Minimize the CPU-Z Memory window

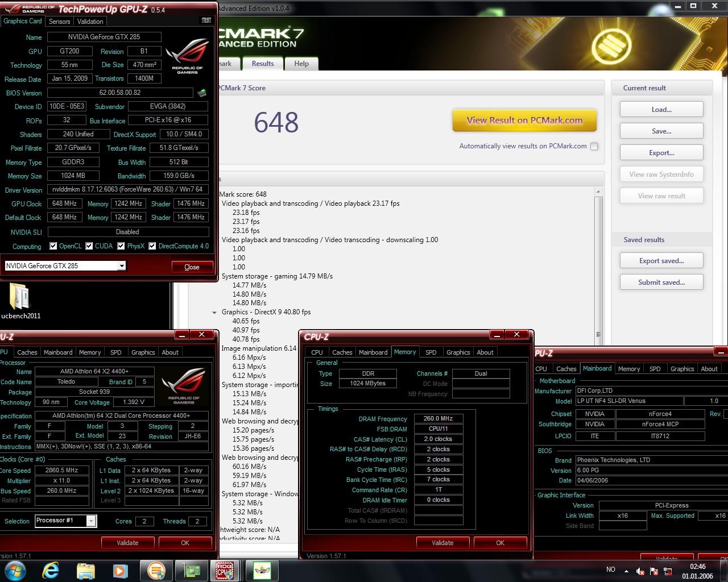[x=497, y=334]
